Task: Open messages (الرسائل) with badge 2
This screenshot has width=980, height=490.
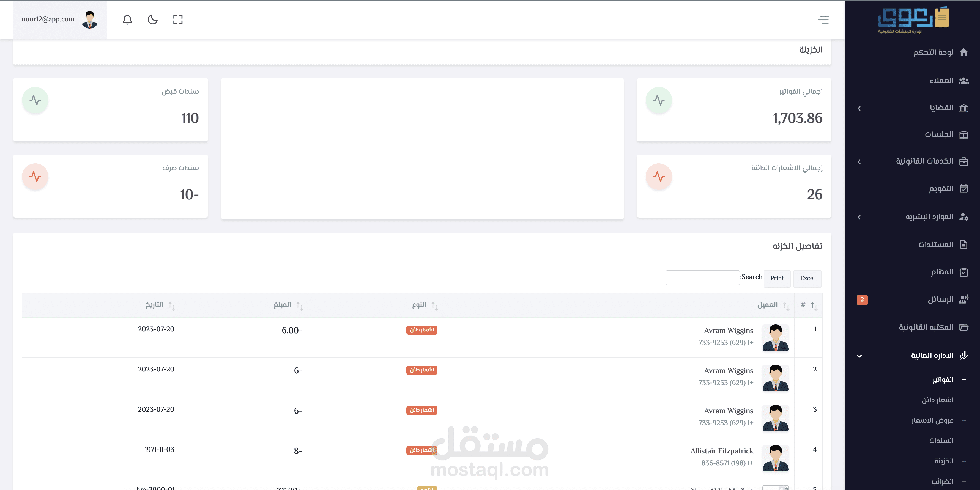Action: tap(941, 299)
